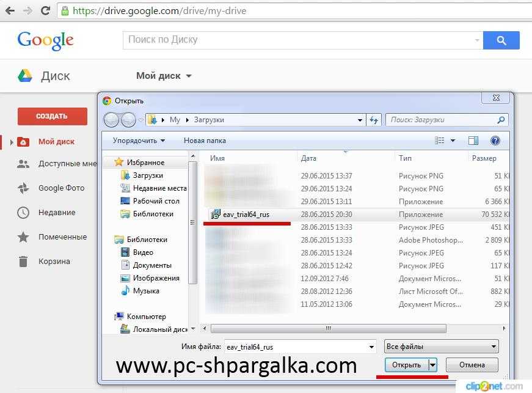Click the Открыть button

coord(406,365)
